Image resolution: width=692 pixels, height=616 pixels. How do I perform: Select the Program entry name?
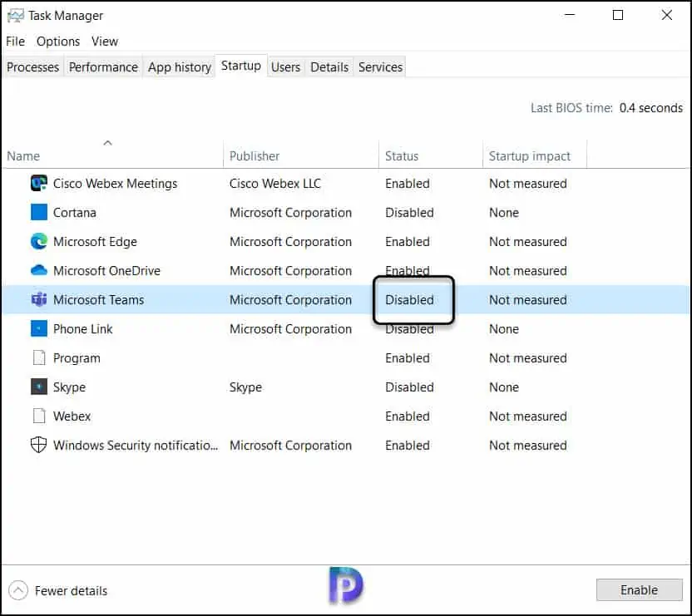(77, 357)
